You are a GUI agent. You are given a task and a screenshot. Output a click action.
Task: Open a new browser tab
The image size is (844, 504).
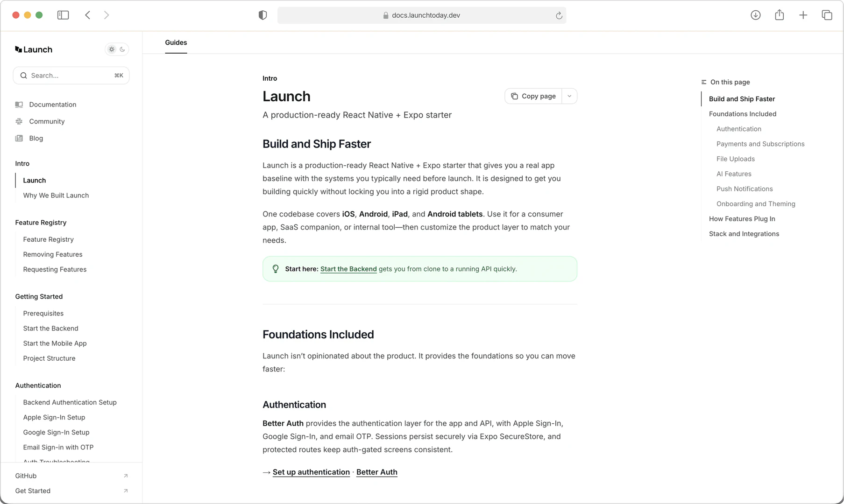pos(803,14)
